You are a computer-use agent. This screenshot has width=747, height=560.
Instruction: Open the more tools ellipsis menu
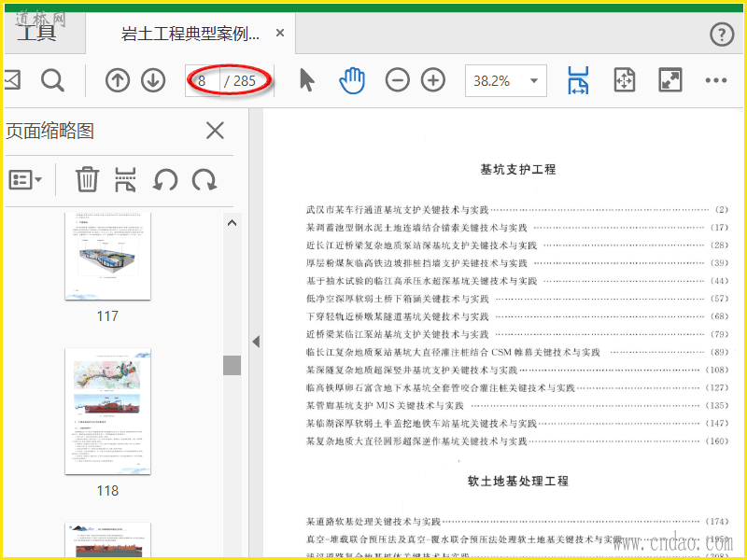pyautogui.click(x=716, y=80)
